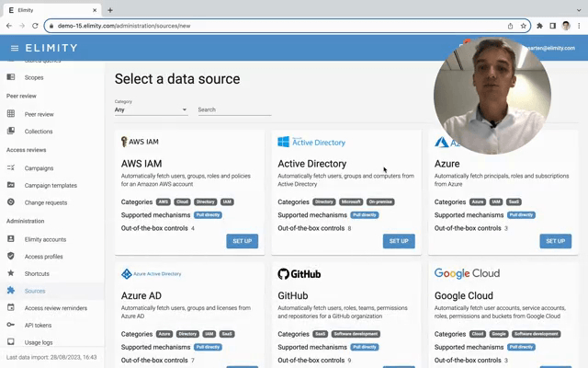Open Change requests menu item
This screenshot has width=588, height=368.
[x=46, y=202]
